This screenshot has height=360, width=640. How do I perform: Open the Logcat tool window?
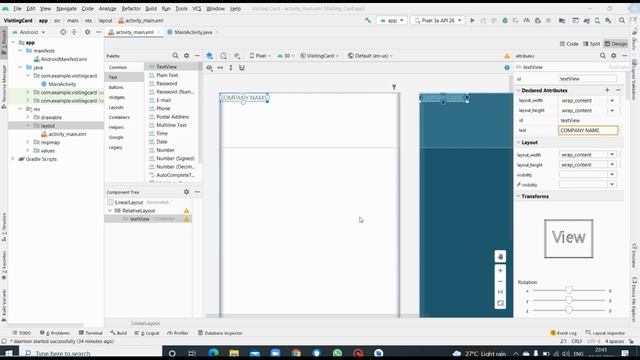tap(147, 333)
